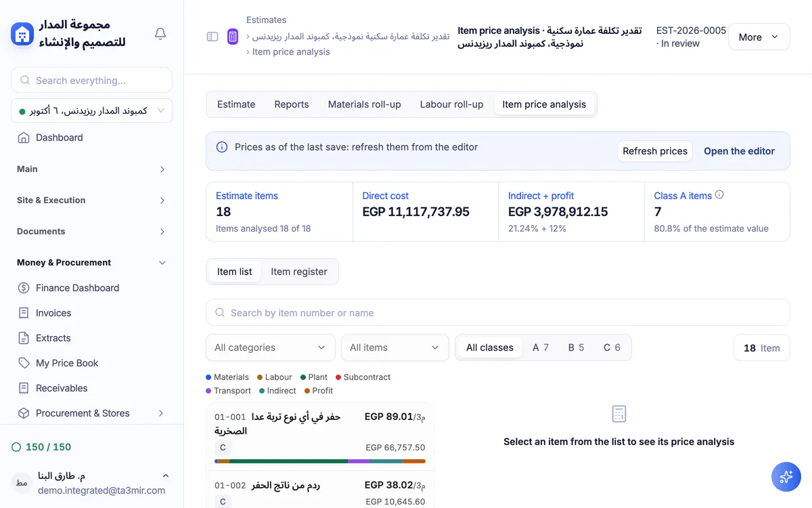The image size is (812, 508).
Task: Open the Dashboard sidebar link
Action: [x=91, y=137]
